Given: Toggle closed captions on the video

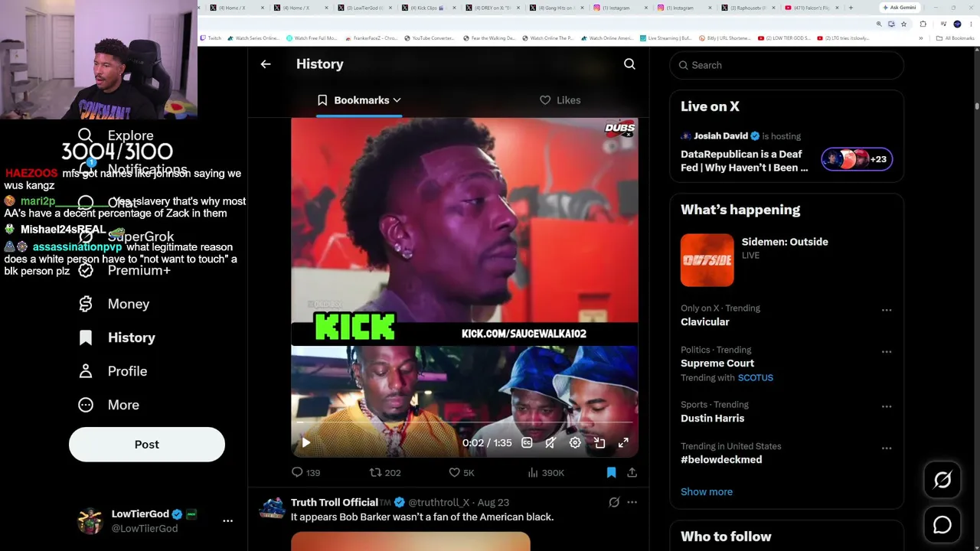Looking at the screenshot, I should click(527, 442).
